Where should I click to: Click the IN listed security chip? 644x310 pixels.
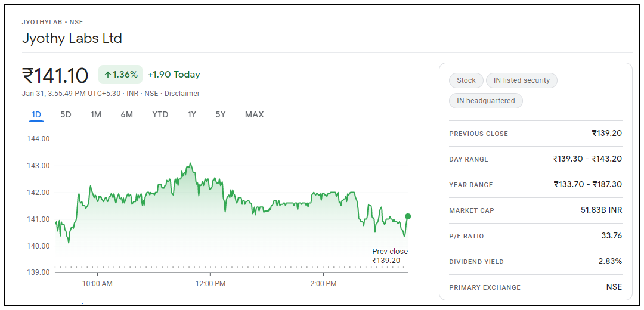[522, 80]
